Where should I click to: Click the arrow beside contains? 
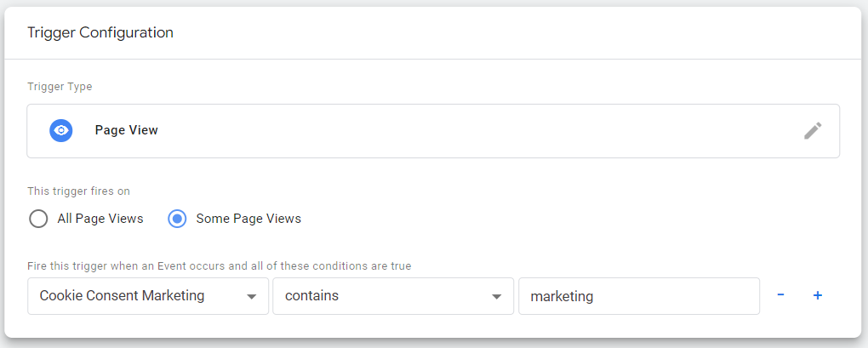[496, 297]
